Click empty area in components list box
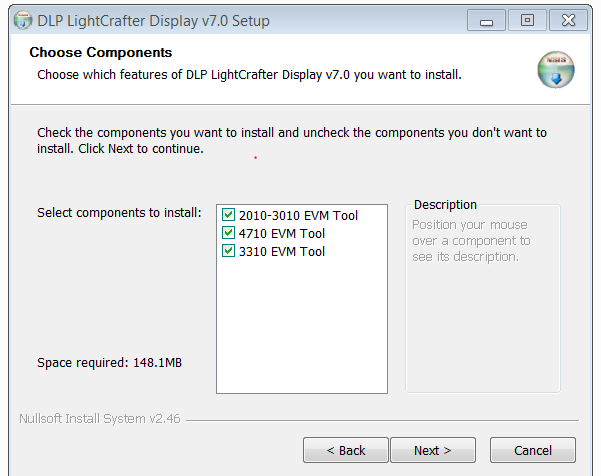Image resolution: width=601 pixels, height=476 pixels. tap(302, 326)
